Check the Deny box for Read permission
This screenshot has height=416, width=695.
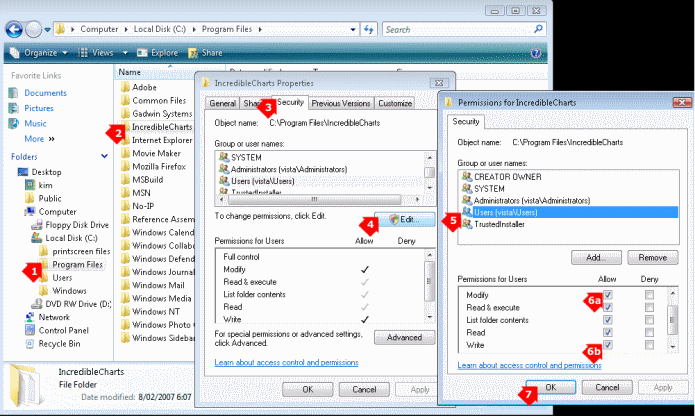tap(649, 332)
